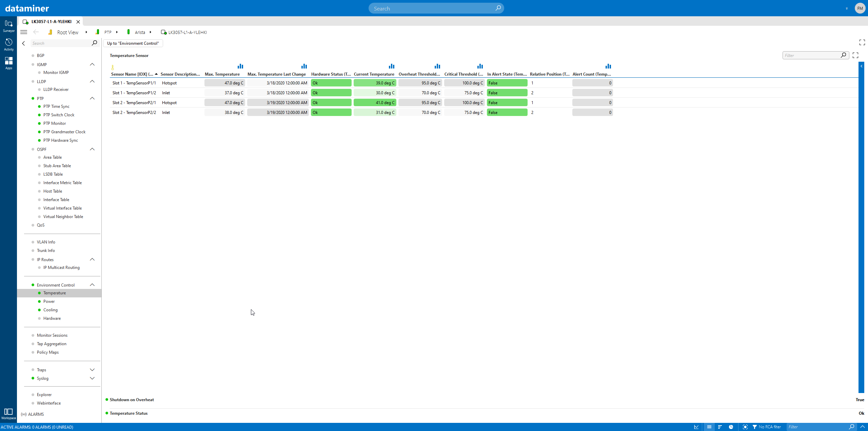Open the Root View breadcrumb dropdown arrow
The image size is (868, 431).
(86, 32)
